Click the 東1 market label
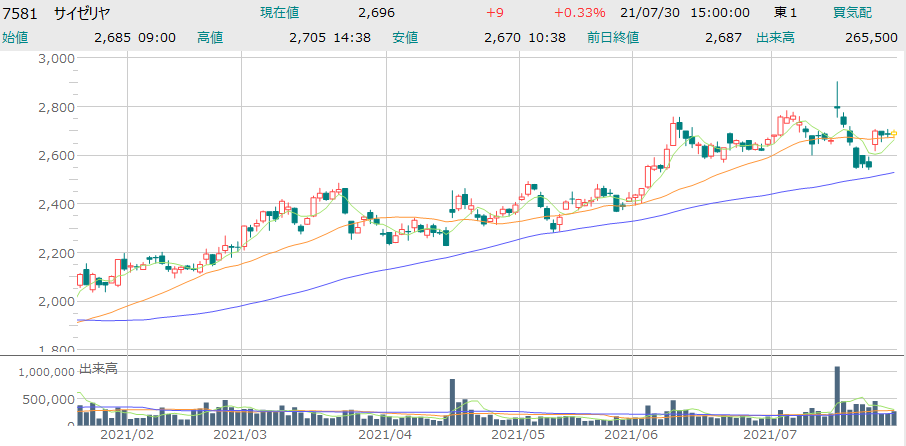906x446 pixels. tap(786, 13)
